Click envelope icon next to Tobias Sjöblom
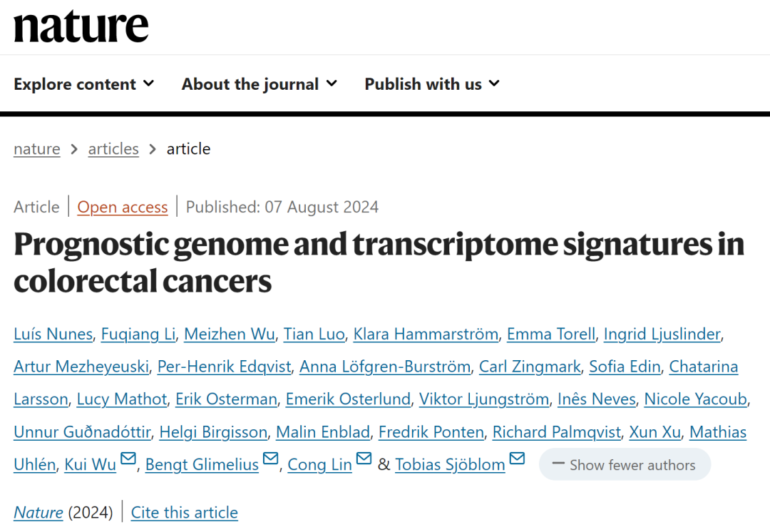This screenshot has height=532, width=770. (517, 459)
